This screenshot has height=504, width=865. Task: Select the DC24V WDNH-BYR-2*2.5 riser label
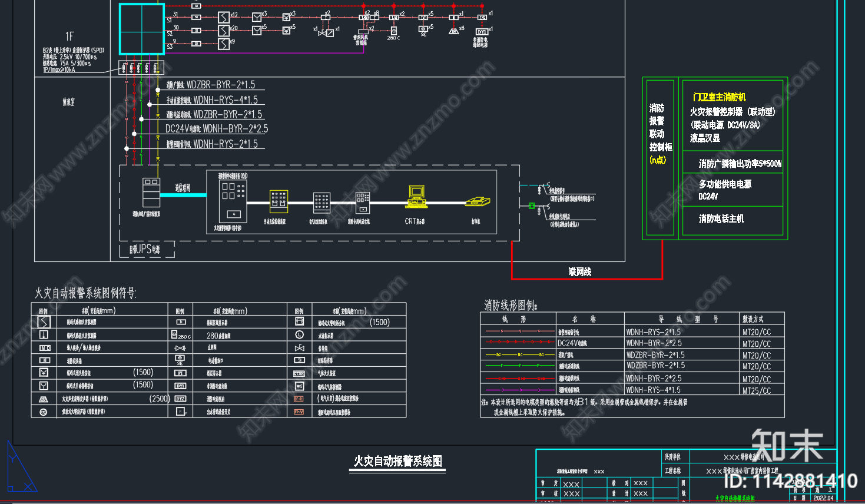[x=217, y=128]
